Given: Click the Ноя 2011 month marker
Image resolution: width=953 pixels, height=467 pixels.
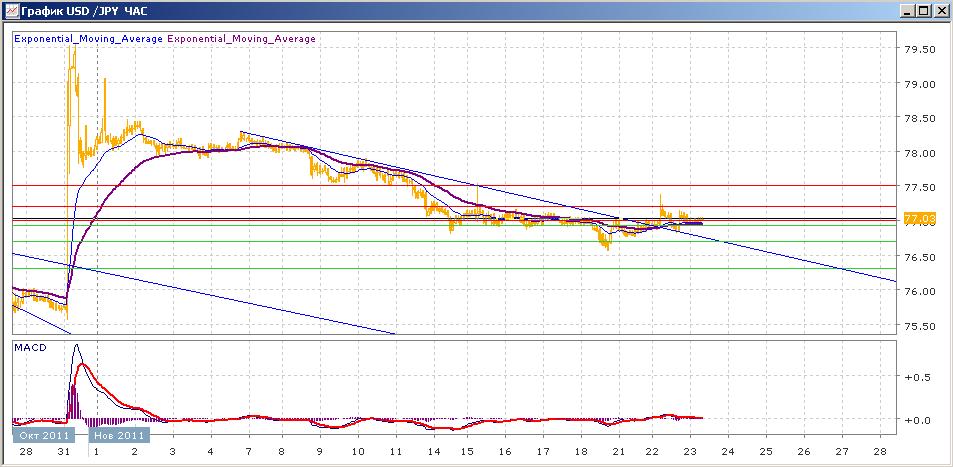Looking at the screenshot, I should (x=119, y=435).
